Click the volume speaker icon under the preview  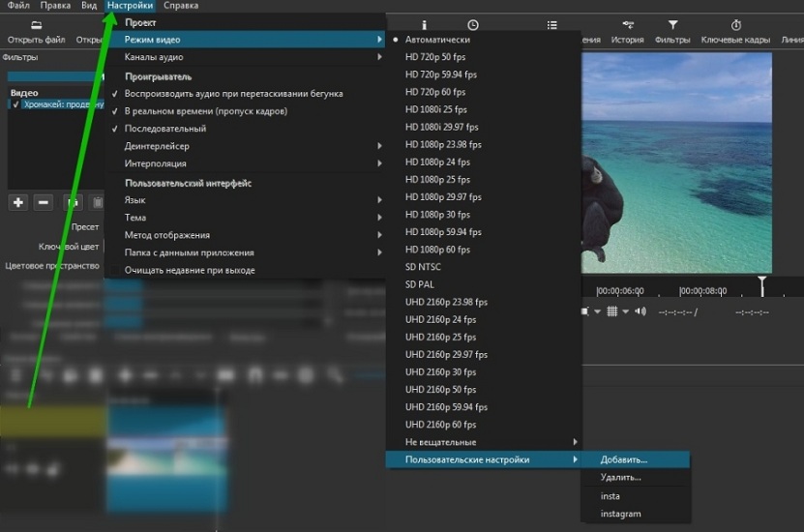[642, 311]
